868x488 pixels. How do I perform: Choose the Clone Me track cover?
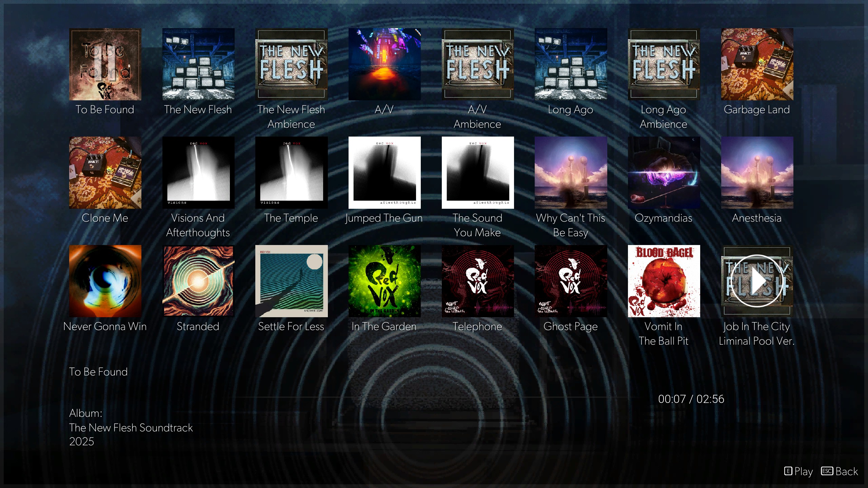pos(105,172)
